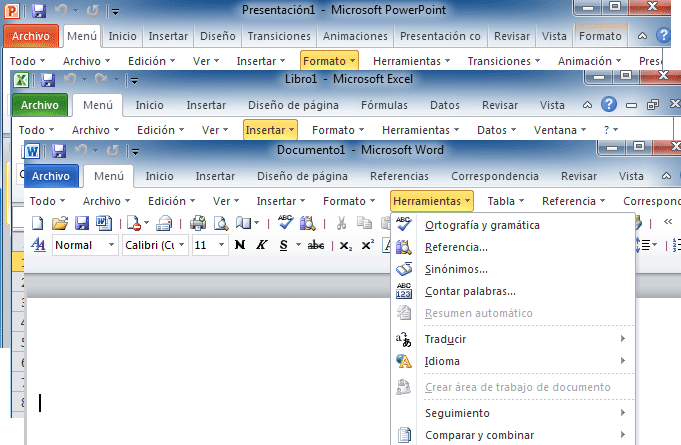Apply subscript formatting in Word
The width and height of the screenshot is (681, 445).
(346, 246)
